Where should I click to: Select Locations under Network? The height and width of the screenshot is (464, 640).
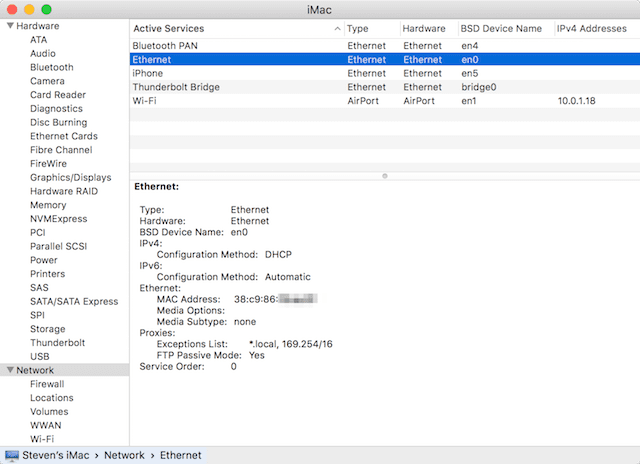(52, 398)
